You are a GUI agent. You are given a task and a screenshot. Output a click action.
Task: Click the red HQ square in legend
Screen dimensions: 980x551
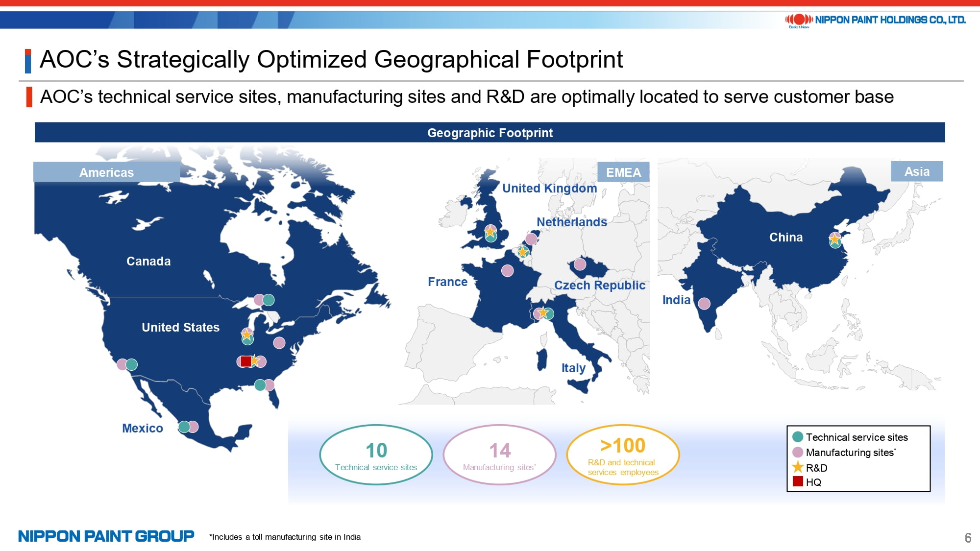tap(798, 481)
